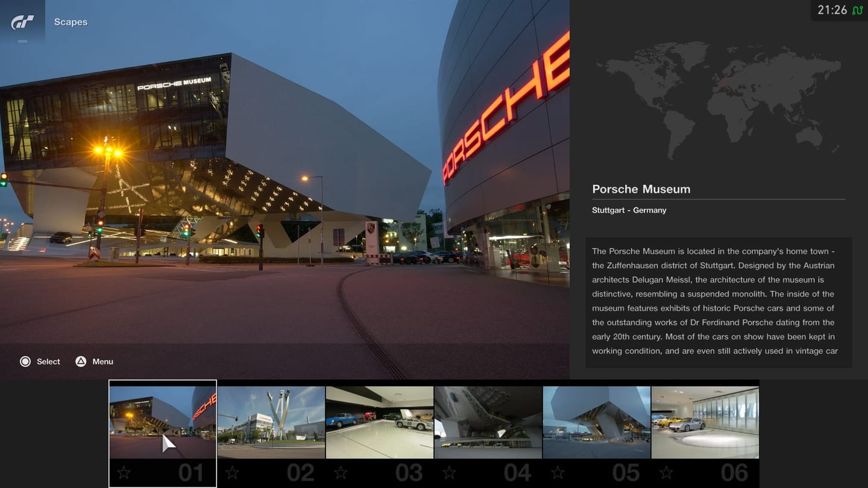Choose thumbnail 04 museum underside view
868x488 pixels.
pos(488,422)
